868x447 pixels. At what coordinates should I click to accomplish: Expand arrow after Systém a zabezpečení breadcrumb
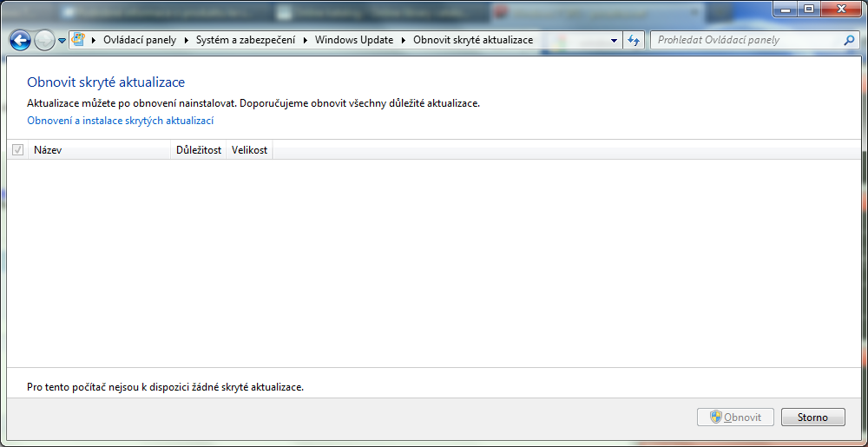(x=306, y=40)
